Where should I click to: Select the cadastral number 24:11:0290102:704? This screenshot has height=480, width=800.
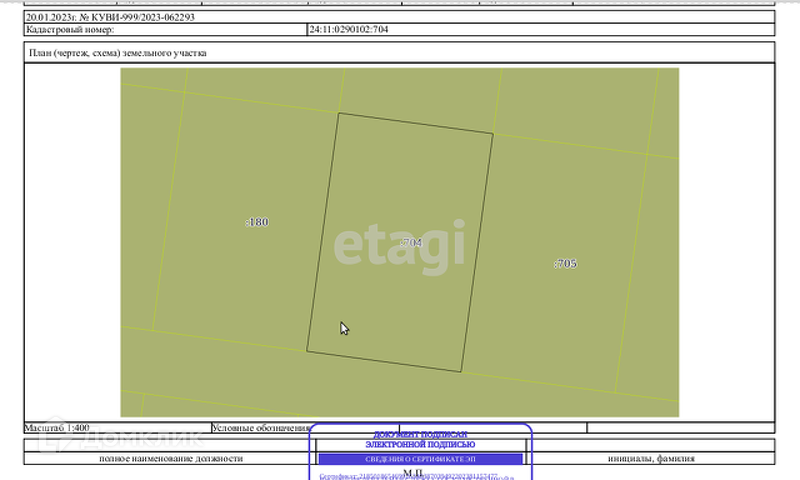pyautogui.click(x=348, y=30)
